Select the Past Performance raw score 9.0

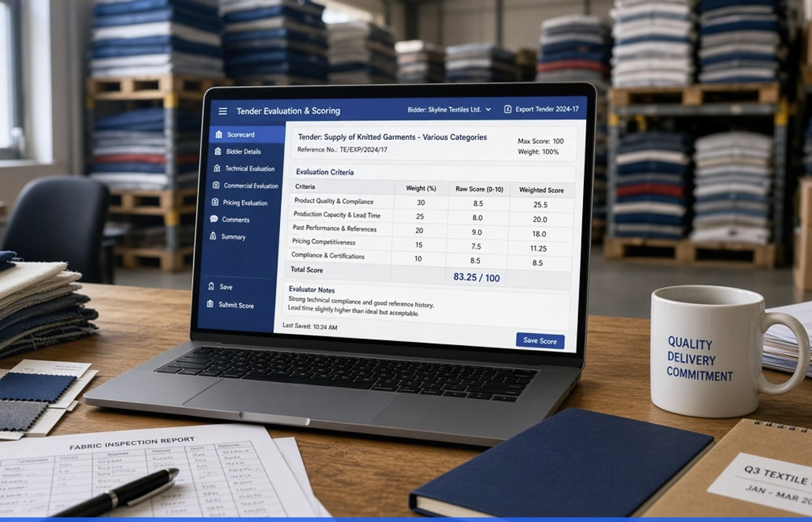point(477,232)
